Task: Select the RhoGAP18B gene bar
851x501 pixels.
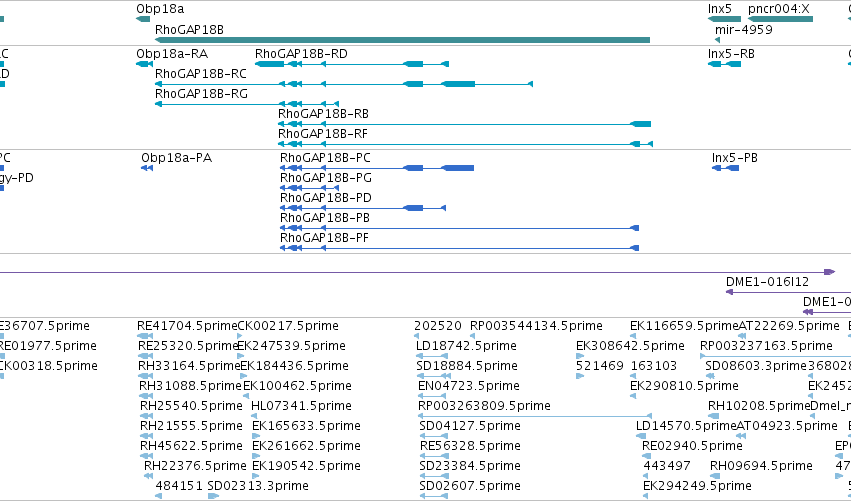Action: click(402, 40)
